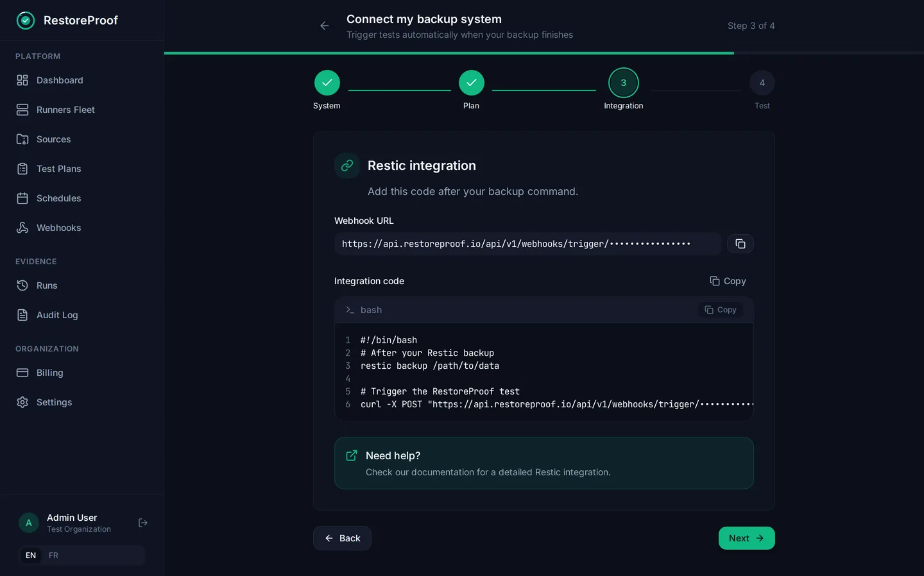
Task: Copy the Webhook URL with copy icon
Action: [x=740, y=244]
